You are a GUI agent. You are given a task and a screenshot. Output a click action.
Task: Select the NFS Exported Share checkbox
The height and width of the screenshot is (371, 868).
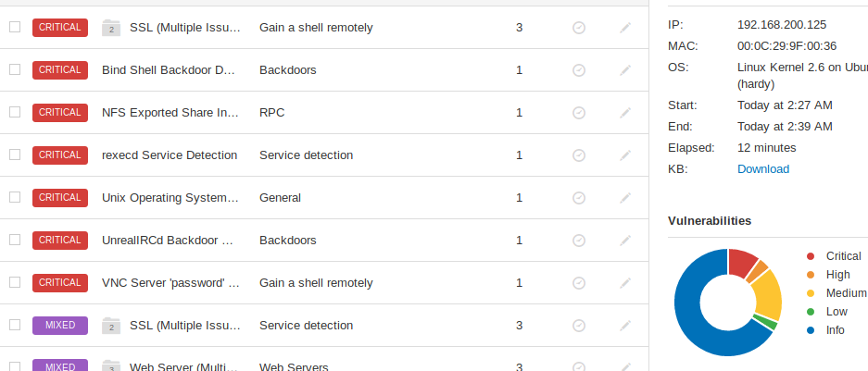tap(15, 112)
